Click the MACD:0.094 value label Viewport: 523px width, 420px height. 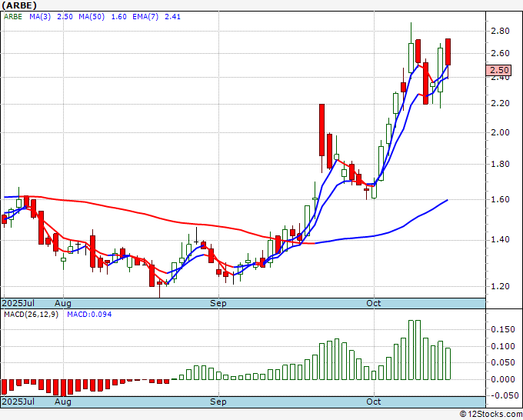click(x=89, y=315)
